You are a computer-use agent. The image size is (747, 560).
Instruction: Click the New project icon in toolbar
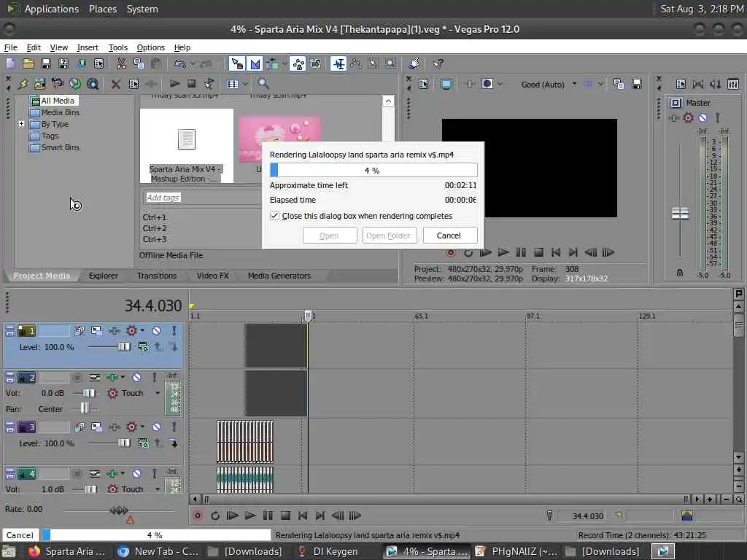(x=10, y=63)
